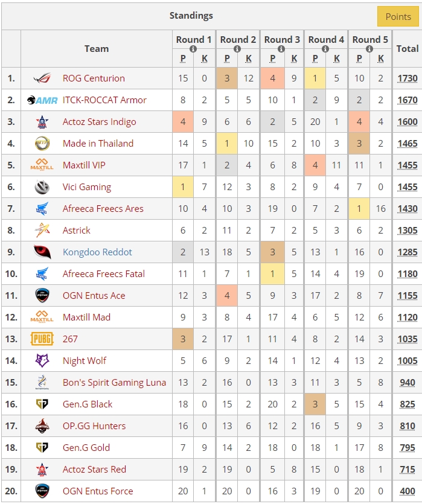Open the Round 1 info icon

pos(193,49)
